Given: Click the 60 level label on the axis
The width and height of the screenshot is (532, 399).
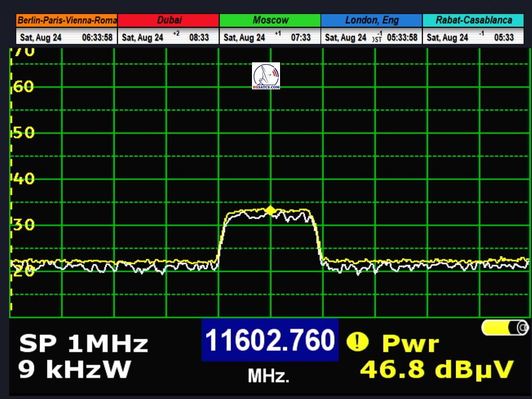Looking at the screenshot, I should (x=23, y=86).
